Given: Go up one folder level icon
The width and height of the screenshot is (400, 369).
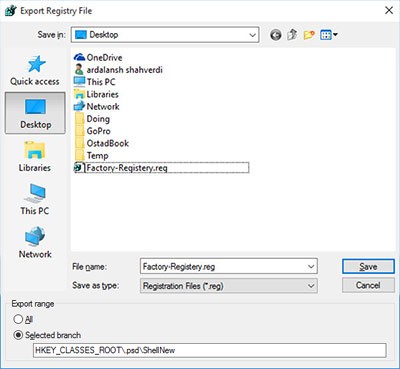Looking at the screenshot, I should 292,34.
